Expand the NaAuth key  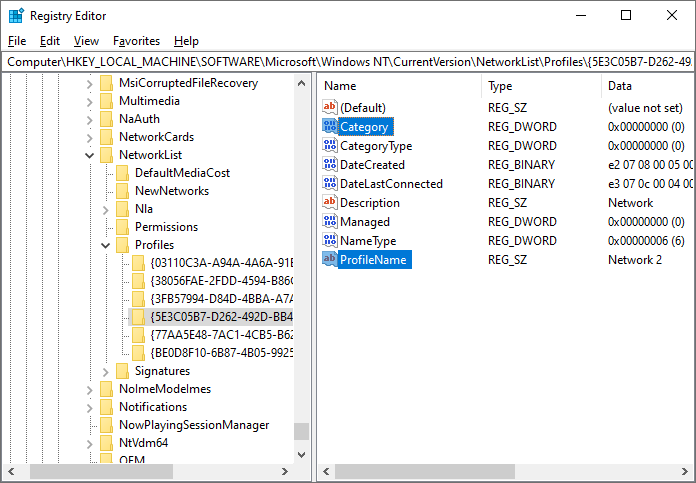coord(90,120)
